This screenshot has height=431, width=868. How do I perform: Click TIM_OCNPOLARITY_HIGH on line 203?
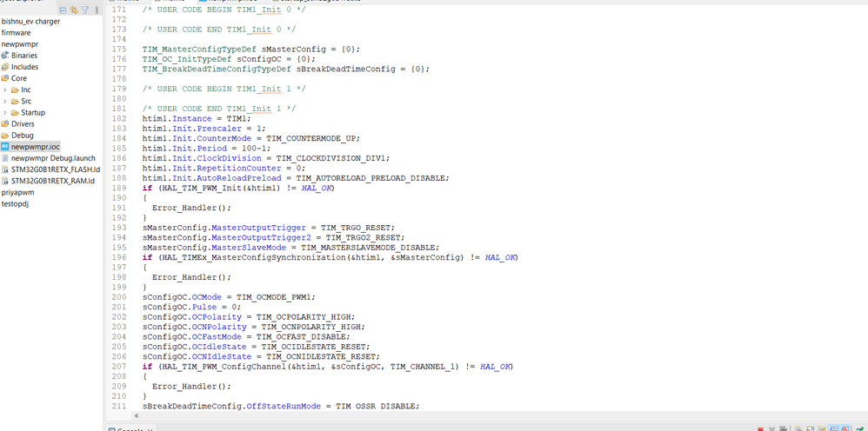coord(311,327)
